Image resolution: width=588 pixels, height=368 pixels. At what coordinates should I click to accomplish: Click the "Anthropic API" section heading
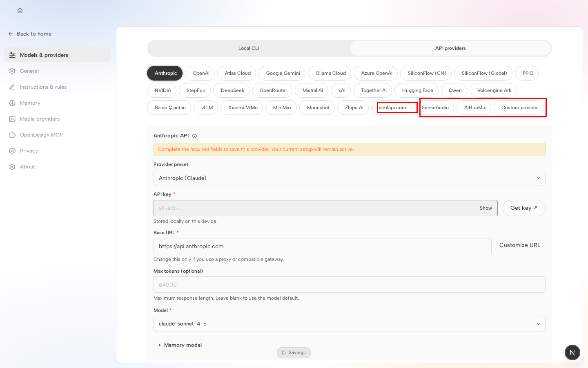tap(171, 136)
